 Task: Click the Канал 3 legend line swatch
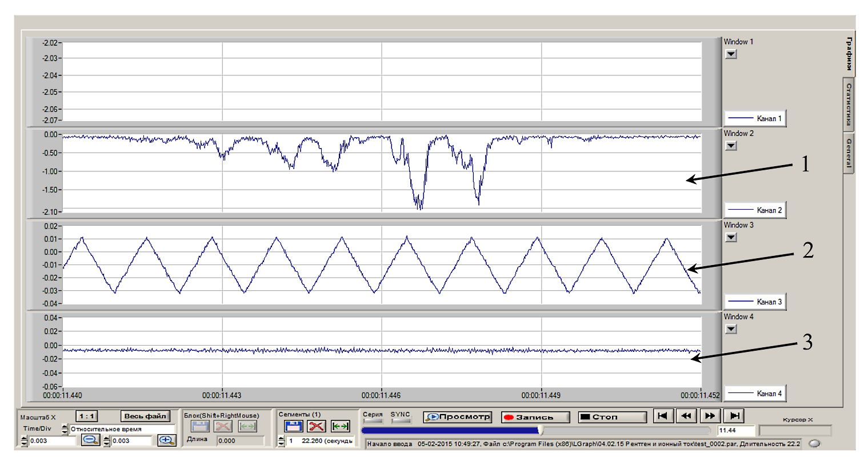(x=741, y=302)
